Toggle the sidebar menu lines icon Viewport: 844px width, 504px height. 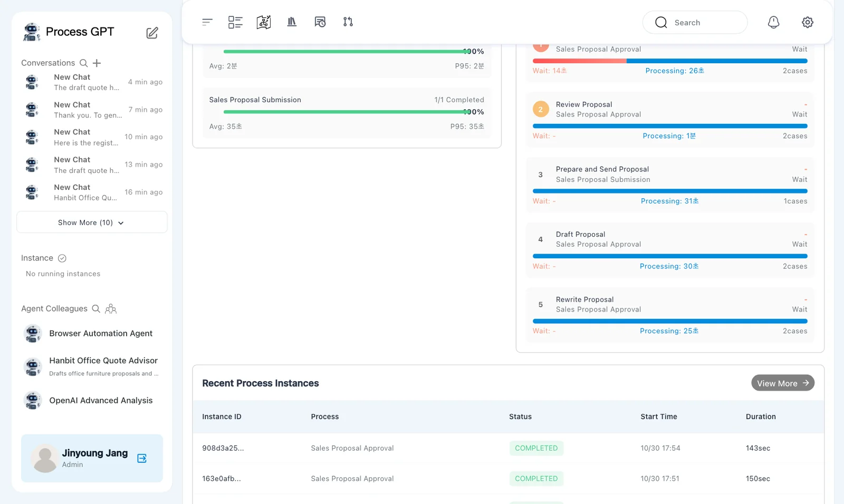[207, 22]
